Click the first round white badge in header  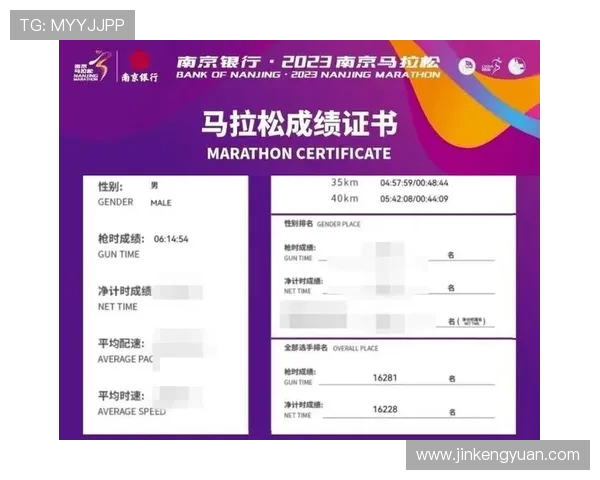467,66
